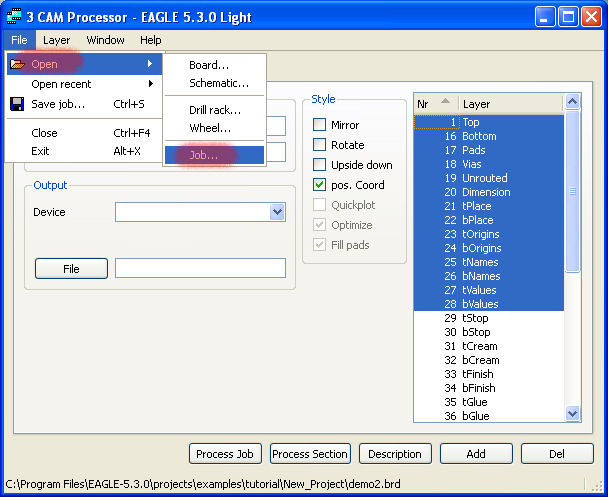This screenshot has height=497, width=608.
Task: Choose Board... from the Open submenu
Action: pyautogui.click(x=214, y=65)
